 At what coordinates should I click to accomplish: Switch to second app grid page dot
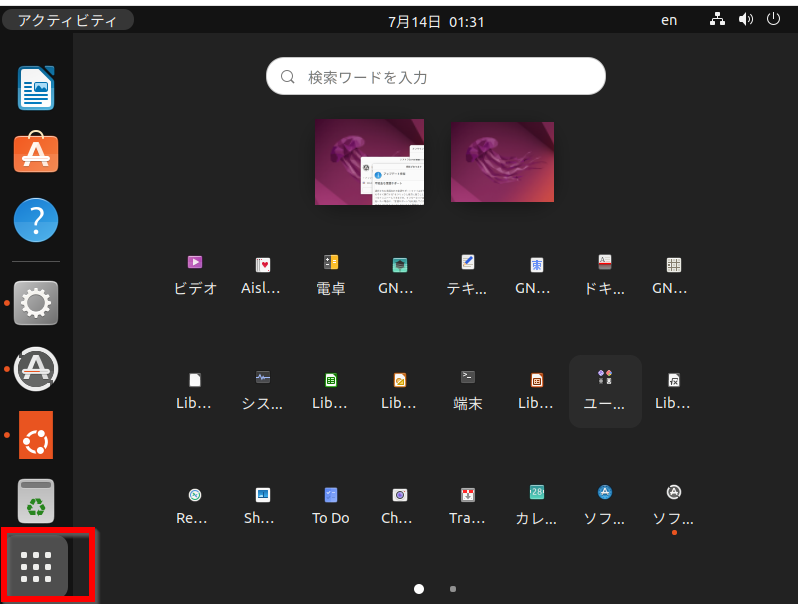pos(453,589)
